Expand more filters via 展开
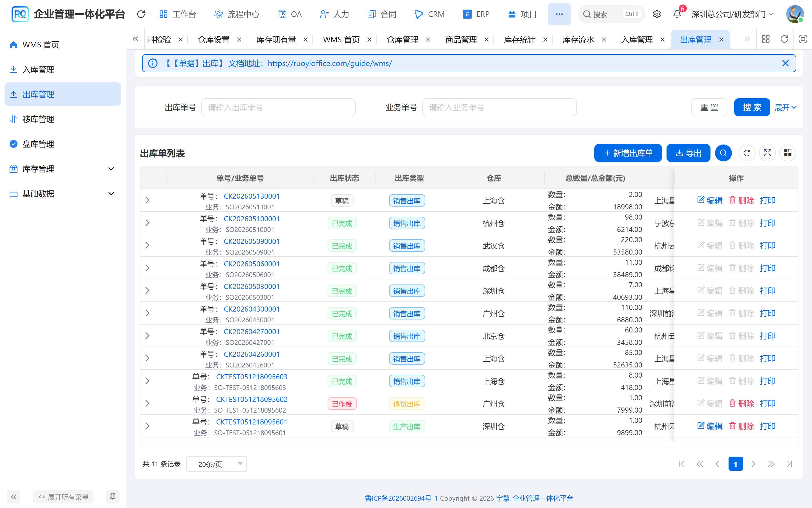812x508 pixels. 785,108
